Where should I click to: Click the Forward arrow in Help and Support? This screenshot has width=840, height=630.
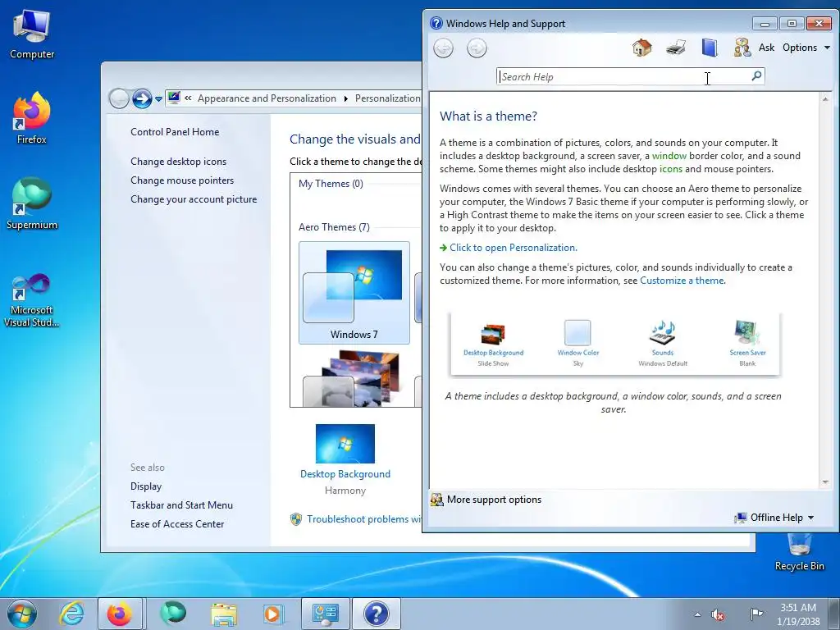point(477,48)
